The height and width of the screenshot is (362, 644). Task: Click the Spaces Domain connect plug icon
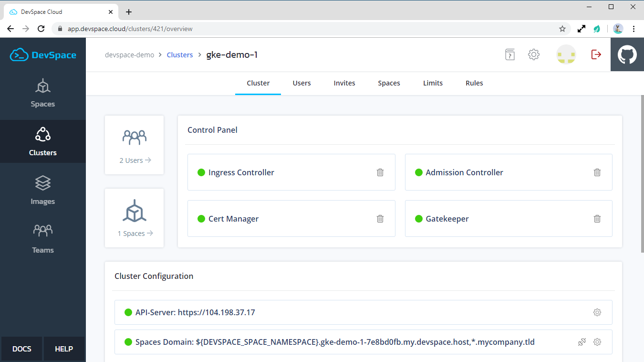582,342
